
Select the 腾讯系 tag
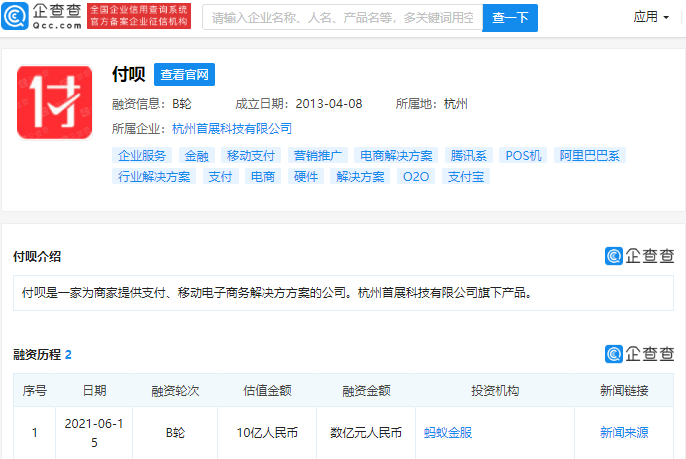point(469,155)
